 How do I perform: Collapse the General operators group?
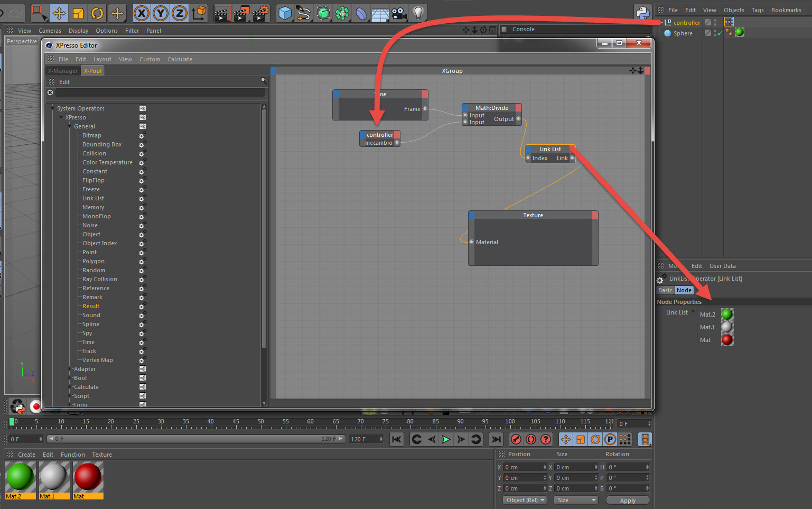[x=70, y=126]
